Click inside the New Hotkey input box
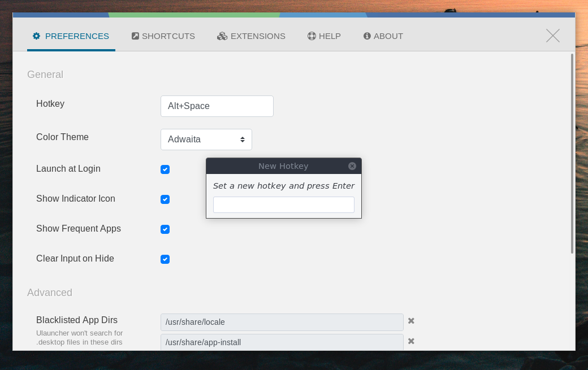 283,204
